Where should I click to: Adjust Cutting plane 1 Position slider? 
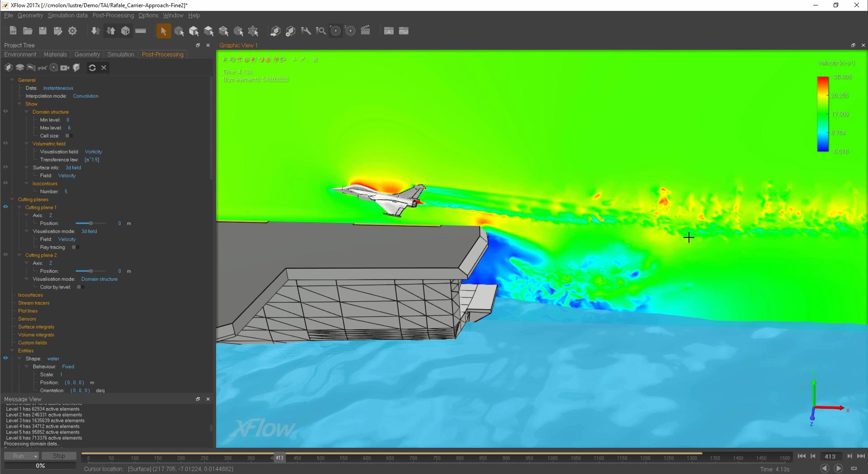click(90, 223)
